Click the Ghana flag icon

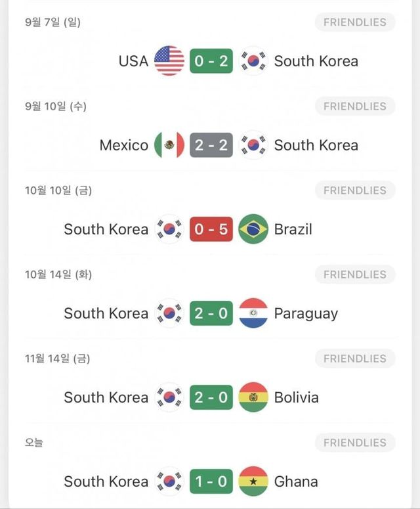tap(253, 481)
